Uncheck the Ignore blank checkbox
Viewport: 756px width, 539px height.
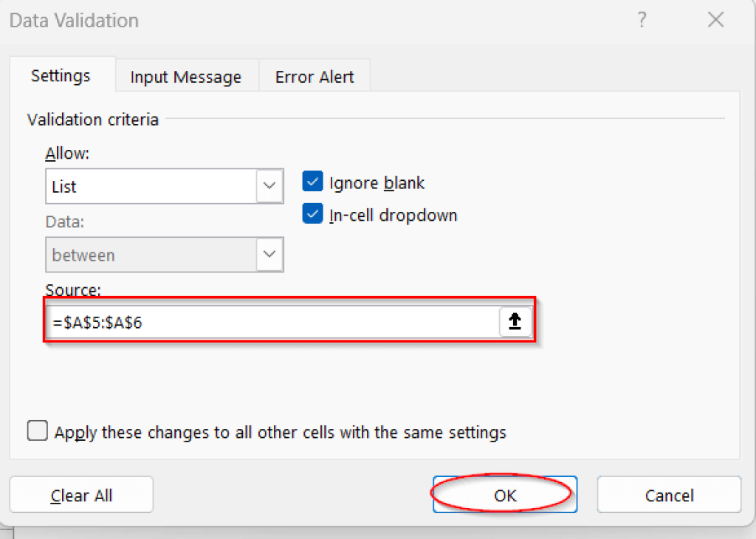tap(312, 182)
